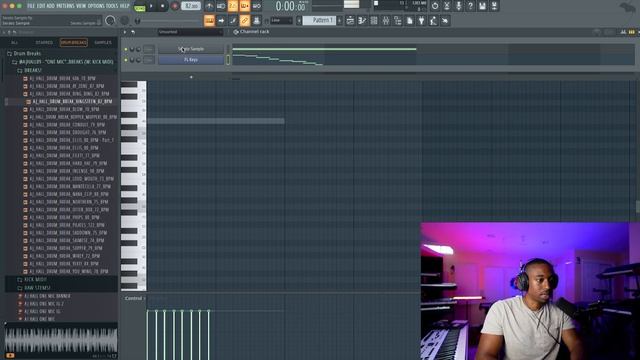Click the master pitch knob
The image size is (640, 360).
[x=124, y=20]
